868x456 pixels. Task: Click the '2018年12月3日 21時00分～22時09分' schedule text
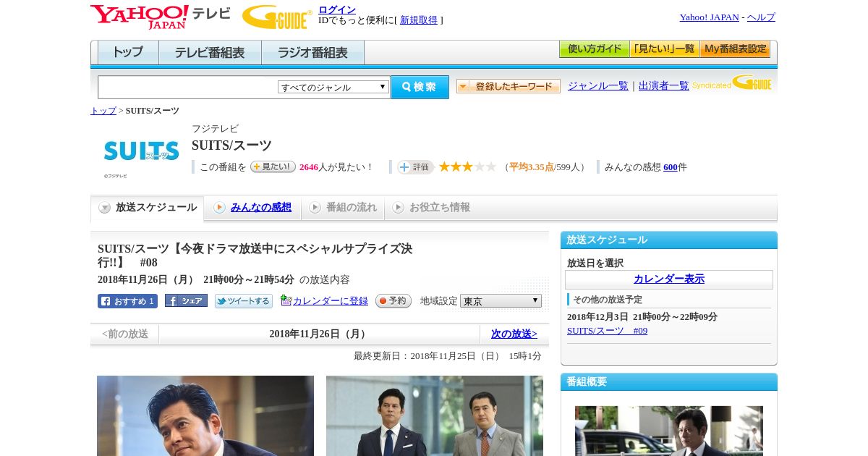coord(642,316)
